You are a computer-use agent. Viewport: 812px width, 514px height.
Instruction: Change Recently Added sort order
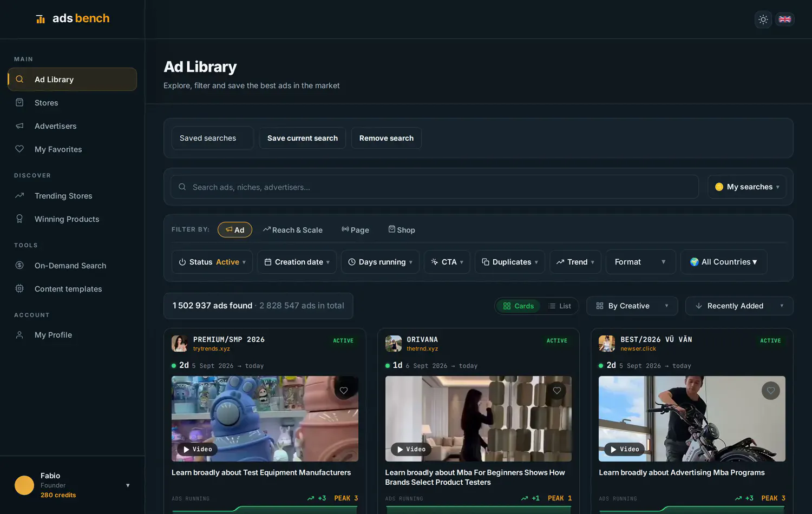coord(739,306)
